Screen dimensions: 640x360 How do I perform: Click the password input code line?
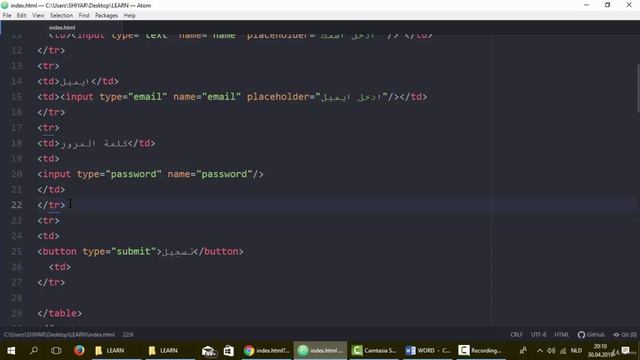tap(151, 174)
